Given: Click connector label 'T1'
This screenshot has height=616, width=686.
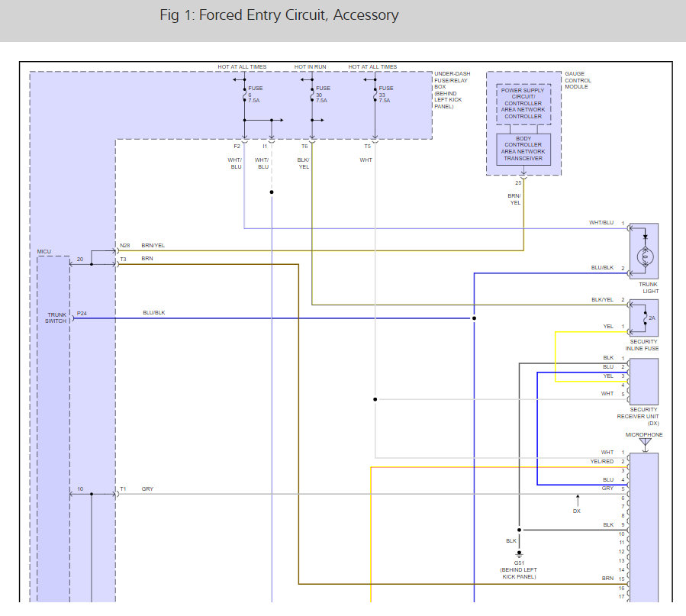Looking at the screenshot, I should click(124, 489).
